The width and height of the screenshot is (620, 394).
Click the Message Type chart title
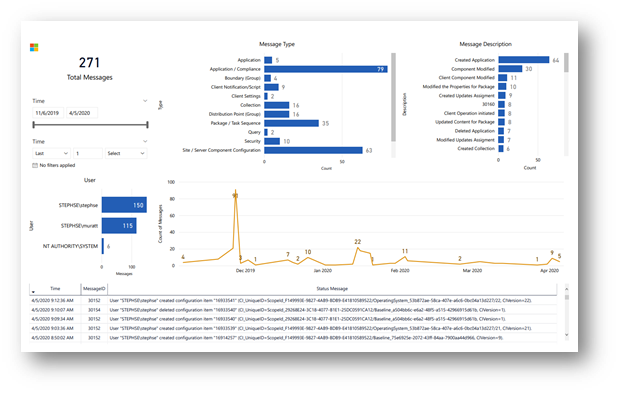pos(277,44)
